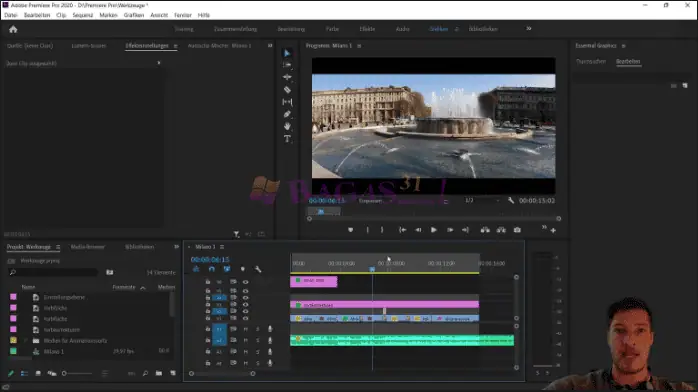
Task: Open Program monitor wrench settings
Action: 511,201
